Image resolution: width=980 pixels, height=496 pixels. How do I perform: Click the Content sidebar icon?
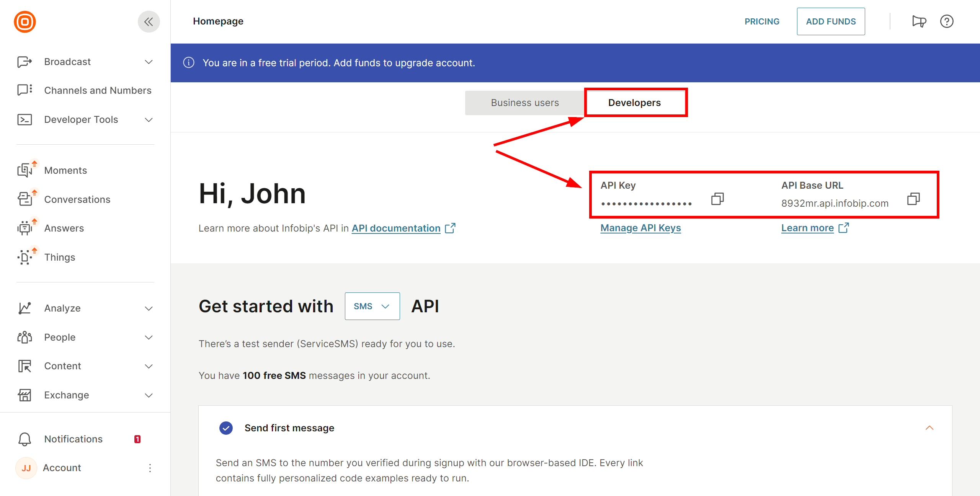(x=24, y=366)
